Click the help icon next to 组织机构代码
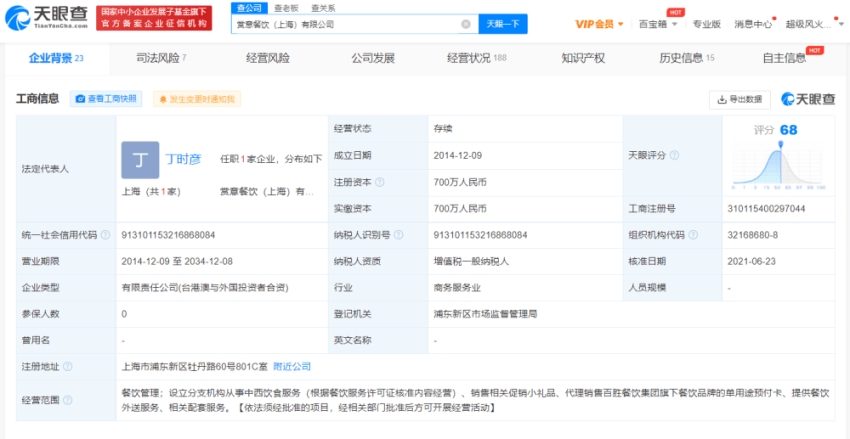 pyautogui.click(x=693, y=235)
